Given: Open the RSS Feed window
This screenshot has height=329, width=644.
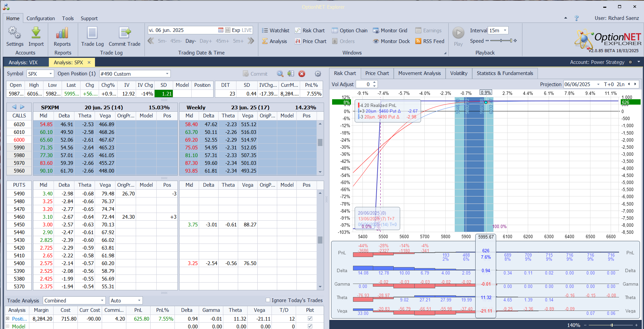Looking at the screenshot, I should tap(430, 41).
